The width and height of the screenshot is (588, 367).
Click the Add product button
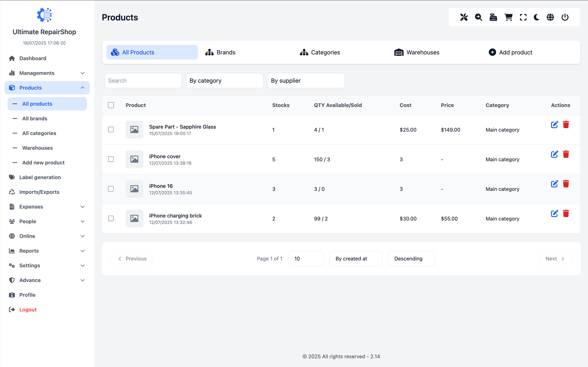pyautogui.click(x=510, y=52)
